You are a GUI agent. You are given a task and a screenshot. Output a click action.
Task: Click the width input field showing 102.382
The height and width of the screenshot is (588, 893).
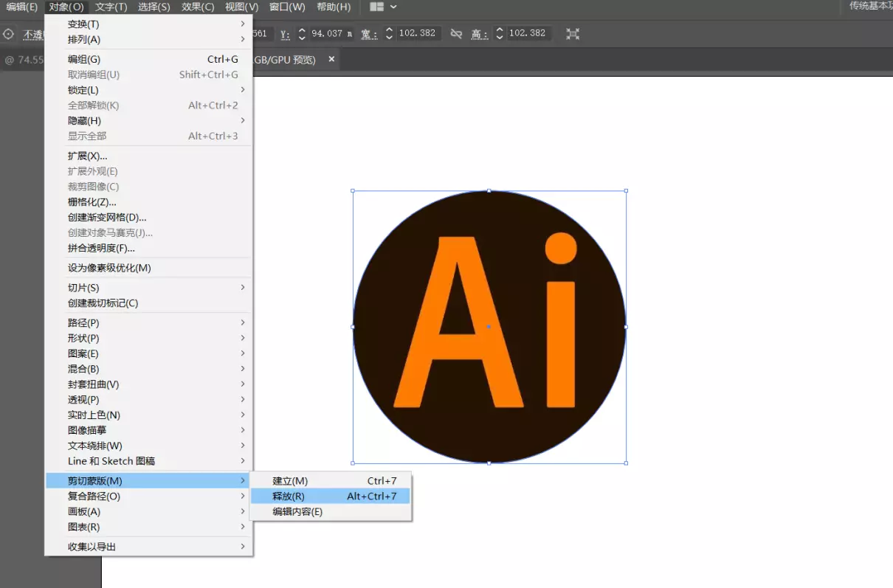tap(418, 33)
